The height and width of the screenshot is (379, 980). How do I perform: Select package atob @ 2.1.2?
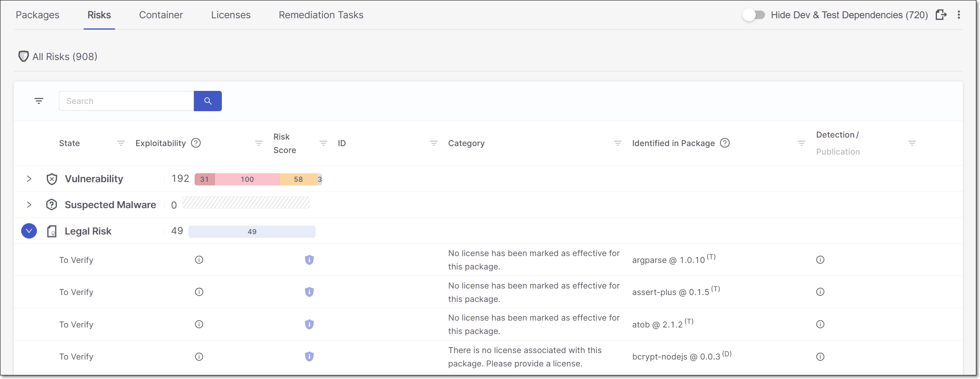[x=663, y=324]
